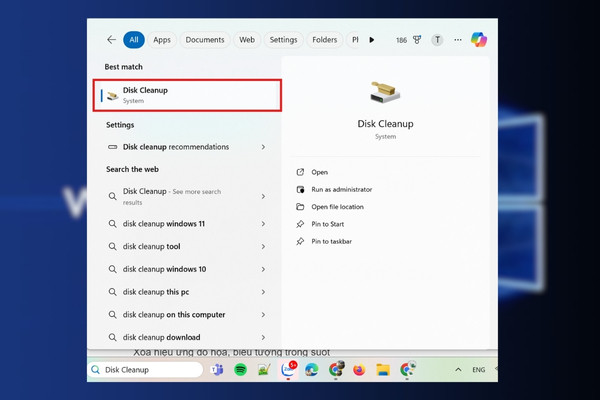Viewport: 600px width, 400px height.
Task: Expand the disk cleanup windows 11 suggestion arrow
Action: pyautogui.click(x=263, y=224)
